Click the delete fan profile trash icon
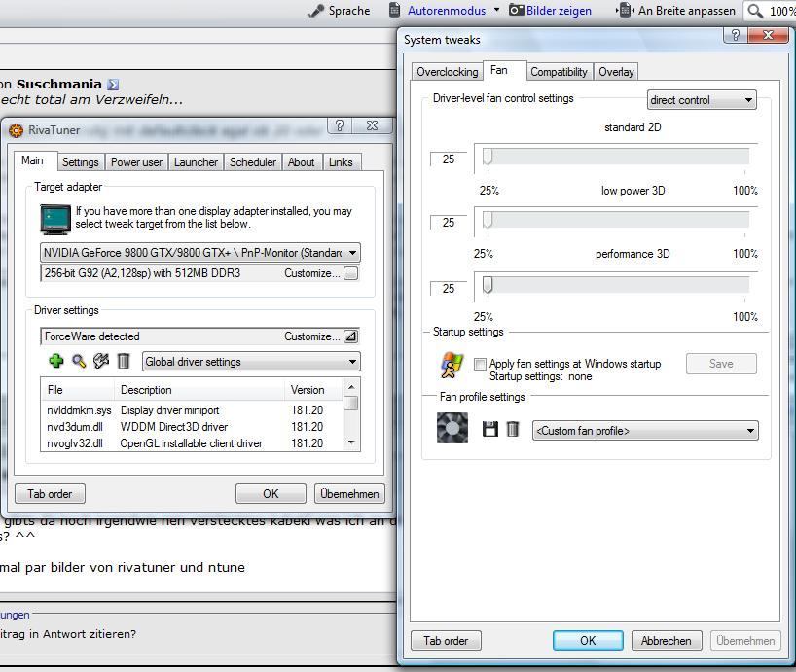796x672 pixels. [x=513, y=429]
